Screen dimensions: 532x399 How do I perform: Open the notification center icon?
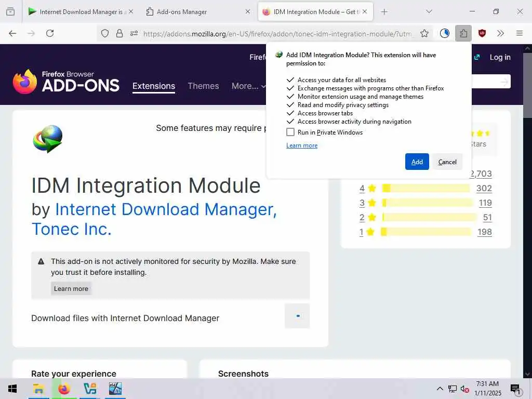tap(516, 389)
